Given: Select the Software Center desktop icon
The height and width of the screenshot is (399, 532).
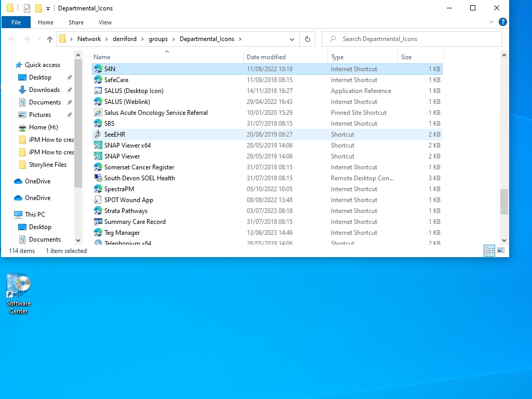Looking at the screenshot, I should (19, 294).
